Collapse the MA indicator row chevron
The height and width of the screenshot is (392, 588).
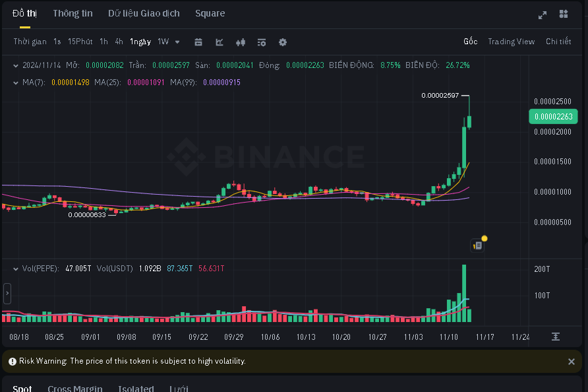tap(15, 82)
